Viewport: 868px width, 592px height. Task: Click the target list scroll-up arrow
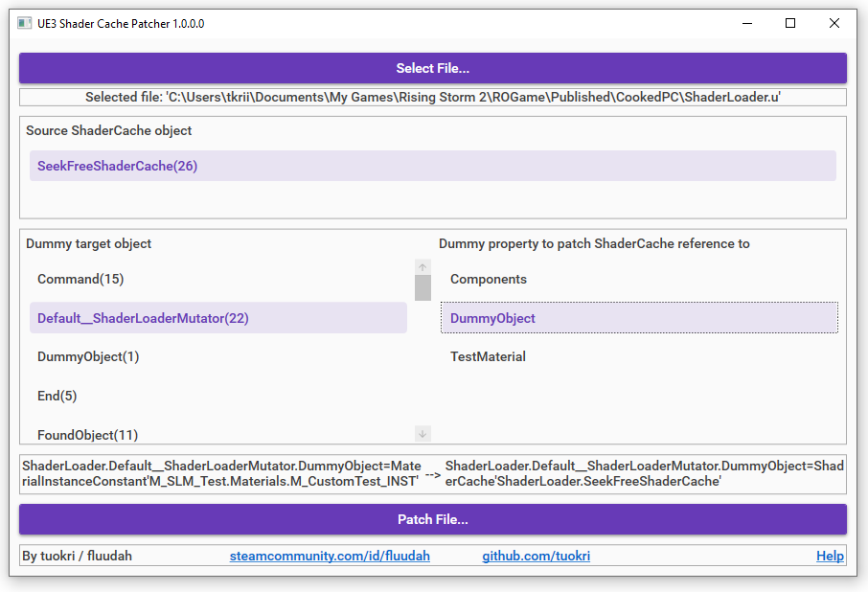(423, 267)
